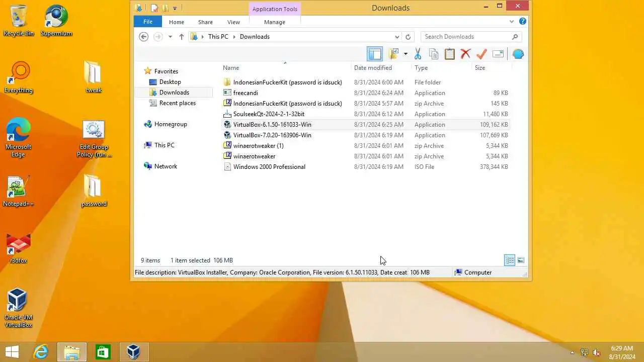Viewport: 644px width, 362px height.
Task: Click the muted volume tray icon
Action: pos(597,352)
